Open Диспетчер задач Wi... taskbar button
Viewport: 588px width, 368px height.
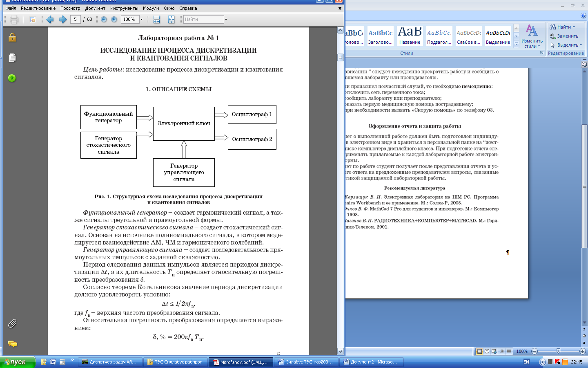click(111, 362)
